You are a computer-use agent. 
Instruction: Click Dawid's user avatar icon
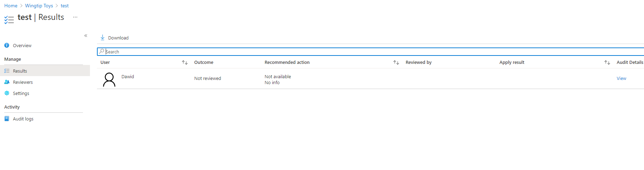pos(109,79)
